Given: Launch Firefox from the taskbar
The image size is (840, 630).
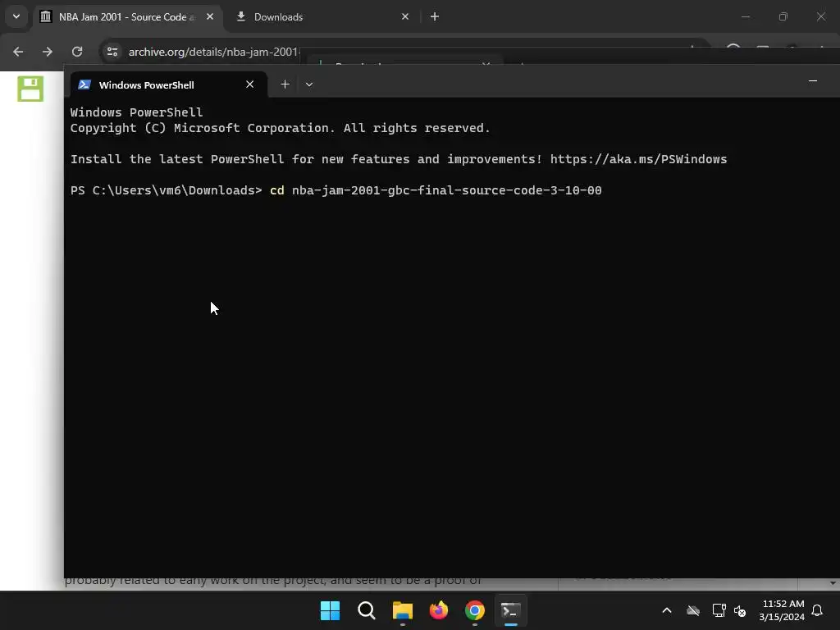Looking at the screenshot, I should click(x=439, y=610).
